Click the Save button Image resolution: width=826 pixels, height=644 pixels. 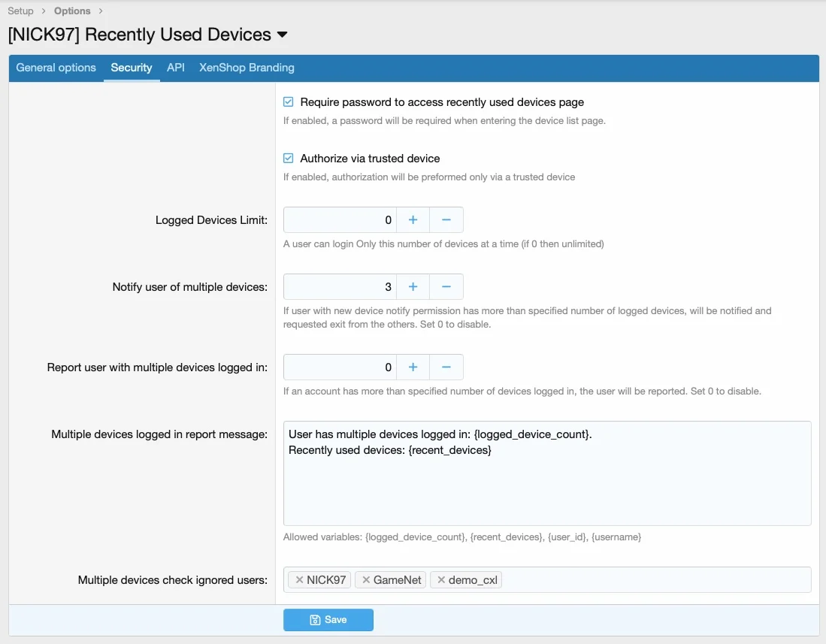click(x=328, y=620)
